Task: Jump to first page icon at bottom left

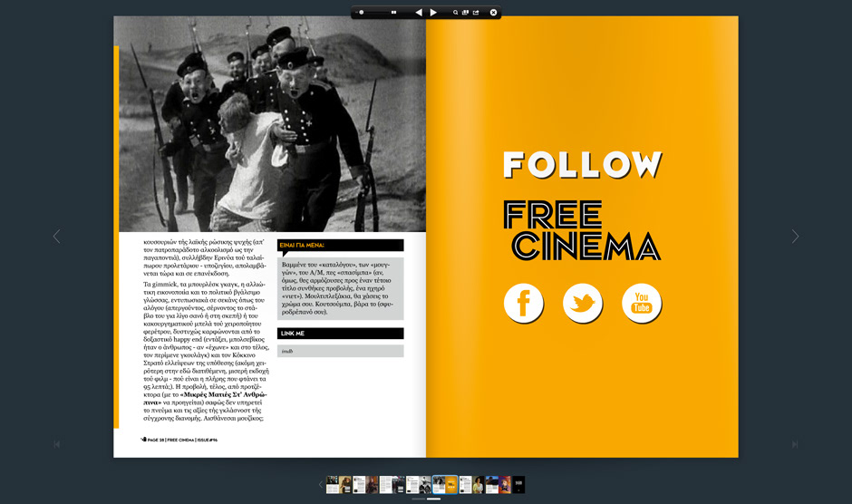Action: 57,444
